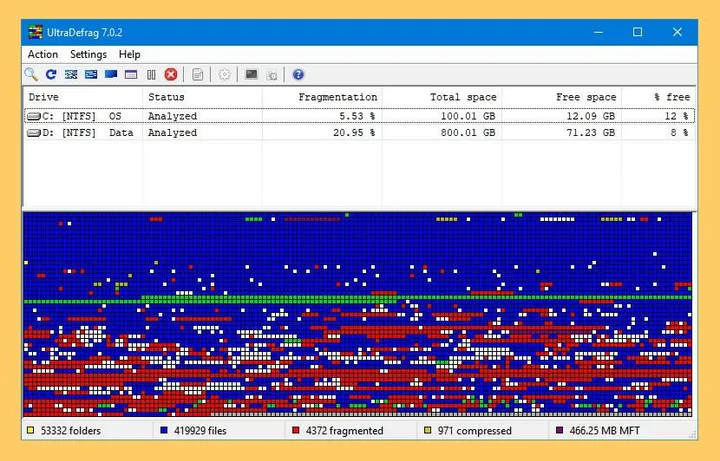Screen dimensions: 720x461
Task: Click the long green row in the cluster map
Action: coord(358,300)
